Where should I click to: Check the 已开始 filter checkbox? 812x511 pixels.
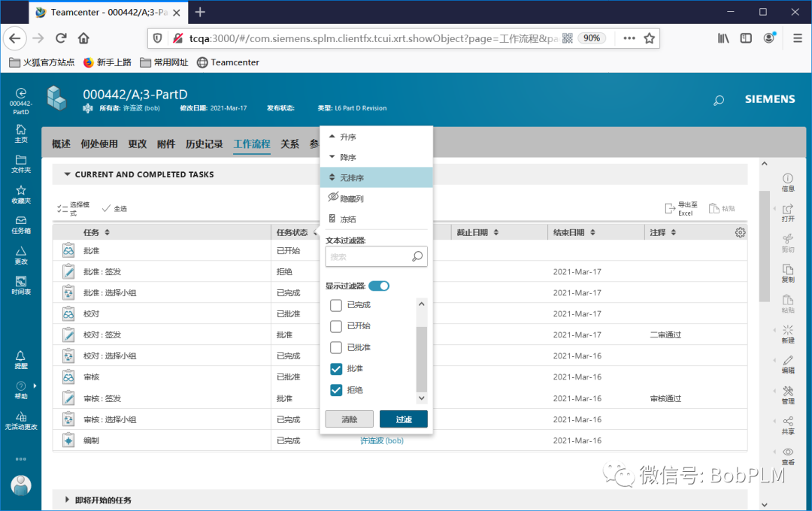click(x=336, y=326)
